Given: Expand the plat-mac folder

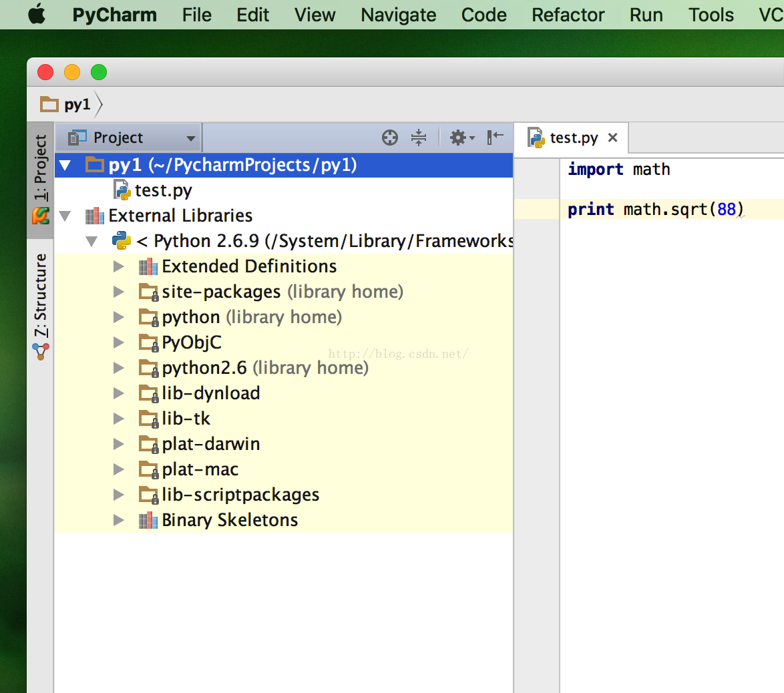Looking at the screenshot, I should 118,469.
